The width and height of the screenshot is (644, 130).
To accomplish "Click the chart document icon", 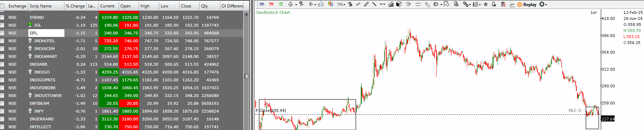I will [x=446, y=4].
